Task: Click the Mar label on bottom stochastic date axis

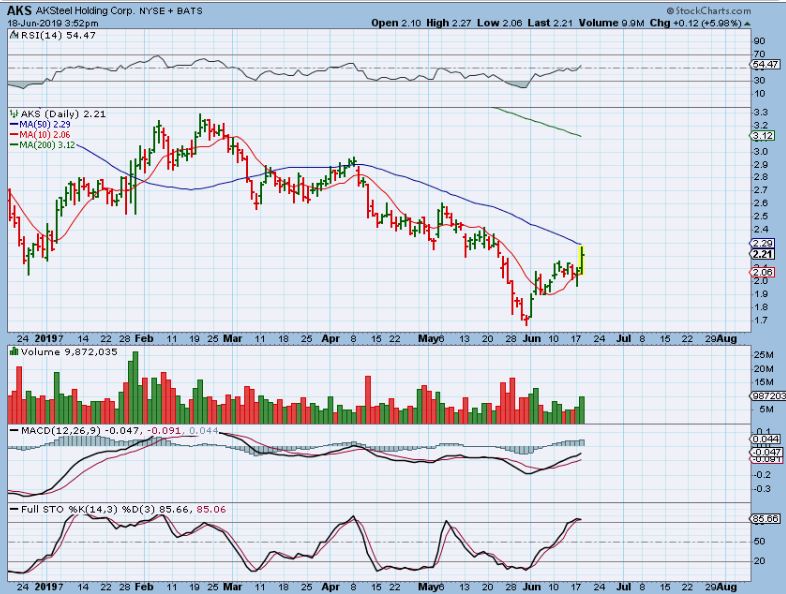Action: click(x=232, y=586)
